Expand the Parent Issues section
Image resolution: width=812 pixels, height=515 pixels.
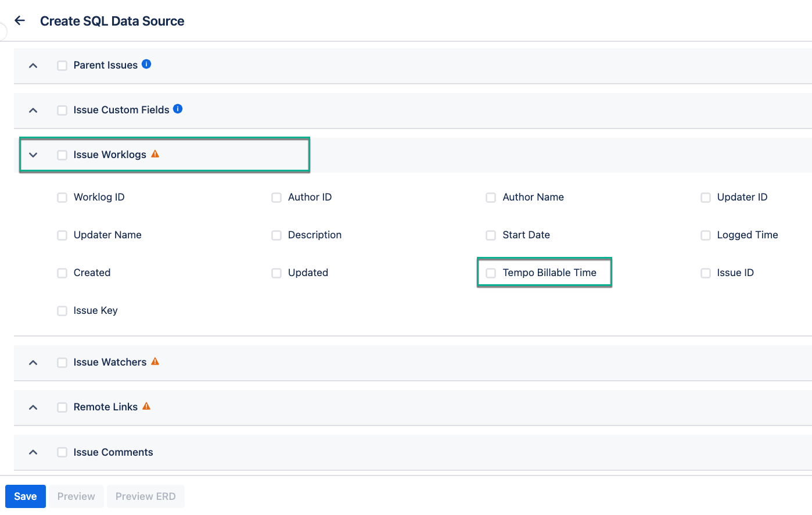[33, 66]
